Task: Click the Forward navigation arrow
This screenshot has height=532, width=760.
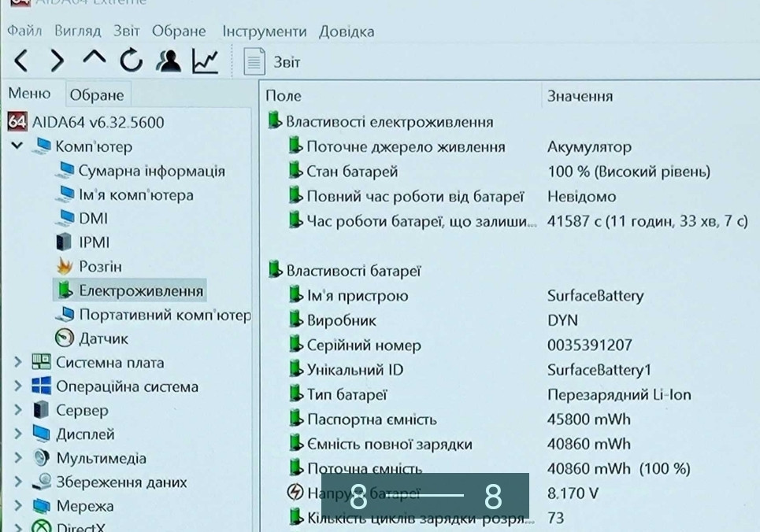Action: (x=57, y=61)
